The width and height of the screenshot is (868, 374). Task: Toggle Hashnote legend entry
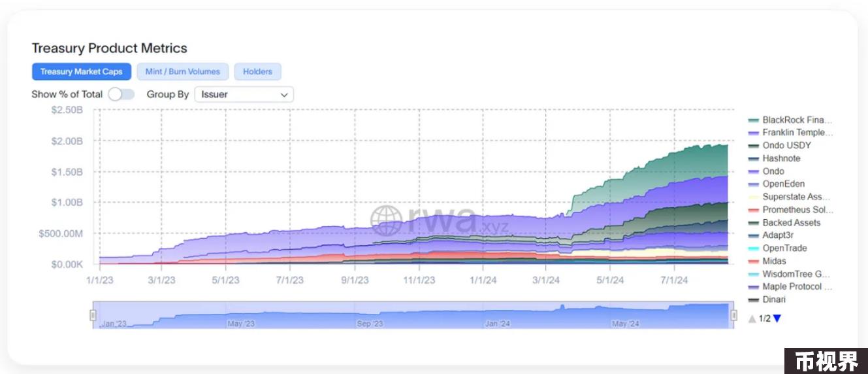[x=774, y=158]
